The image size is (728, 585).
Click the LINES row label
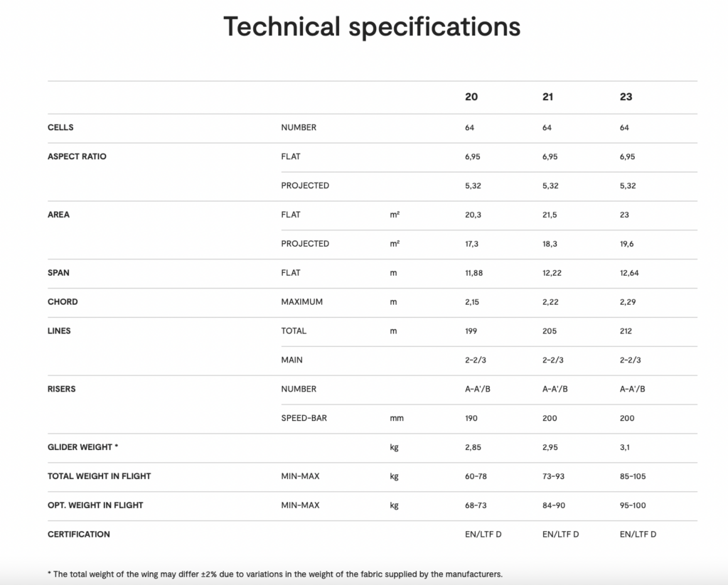(59, 331)
